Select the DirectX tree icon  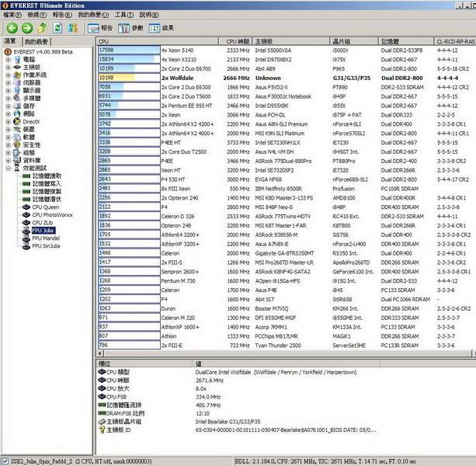pyautogui.click(x=18, y=122)
